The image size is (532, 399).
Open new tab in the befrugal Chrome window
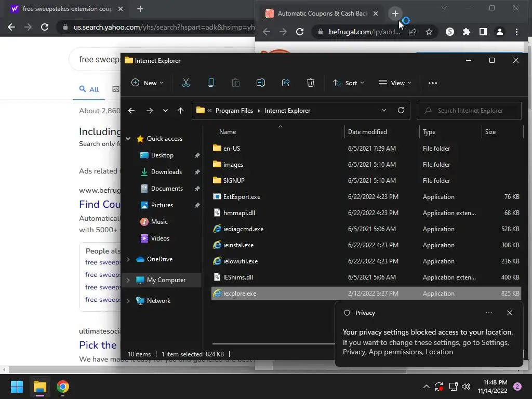(x=395, y=14)
